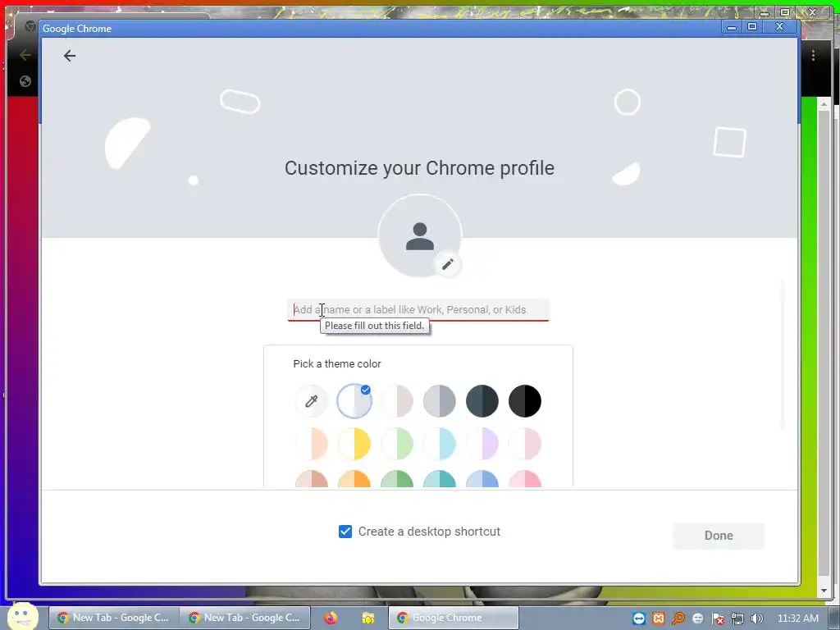
Task: Click TeamViewer icon in system tray
Action: (x=638, y=619)
